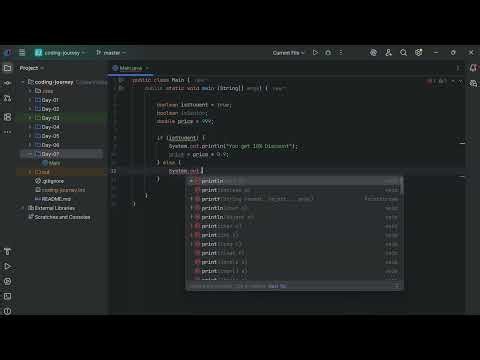Open the Services tool window
The width and height of the screenshot is (480, 360).
[x=7, y=281]
